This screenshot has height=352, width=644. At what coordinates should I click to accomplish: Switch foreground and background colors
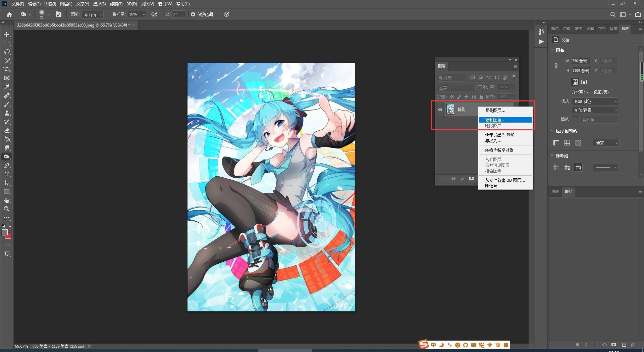pos(9,226)
